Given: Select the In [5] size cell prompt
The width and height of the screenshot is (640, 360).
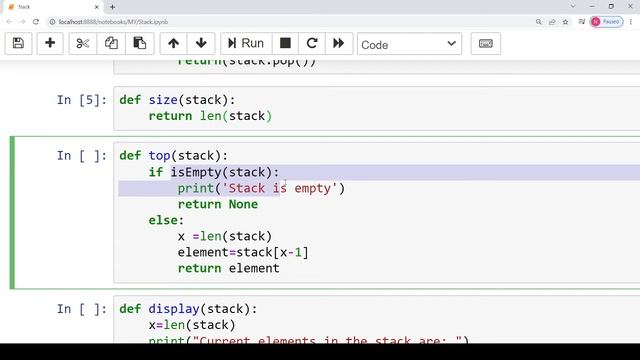Looking at the screenshot, I should 82,100.
